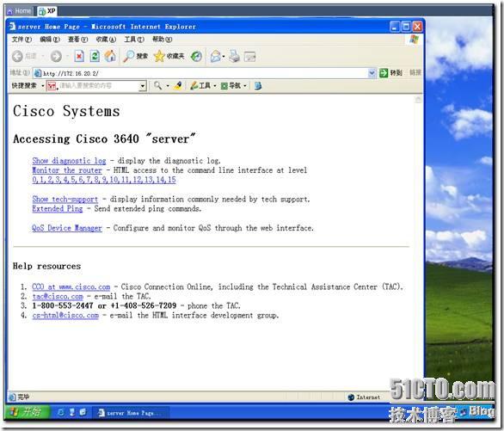This screenshot has height=431, width=504.
Task: Open the 帮助(H) menu
Action: 162,40
